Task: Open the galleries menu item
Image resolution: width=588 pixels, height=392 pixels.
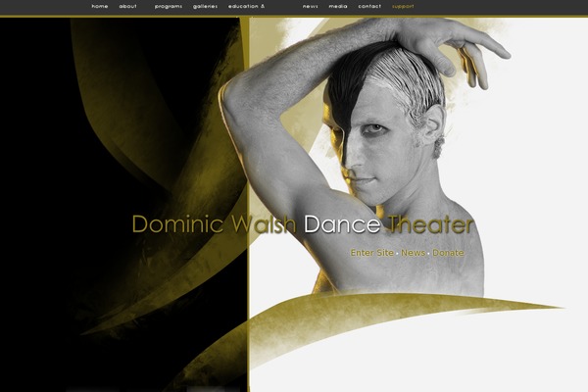Action: 205,7
